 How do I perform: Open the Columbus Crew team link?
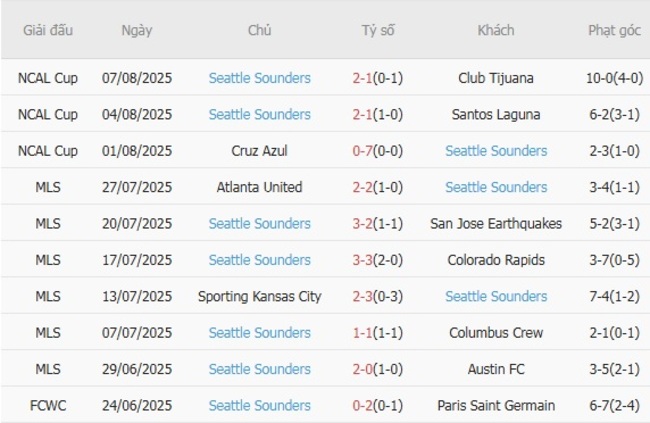click(x=496, y=332)
